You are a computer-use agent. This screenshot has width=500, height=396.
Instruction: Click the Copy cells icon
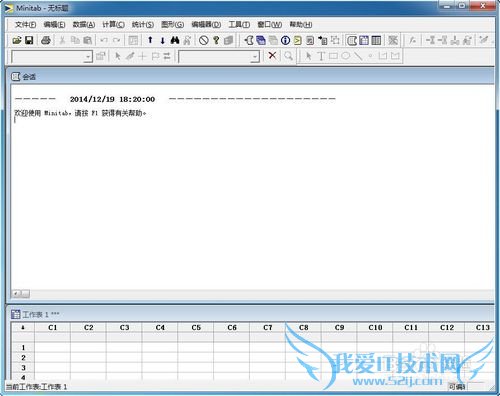75,40
